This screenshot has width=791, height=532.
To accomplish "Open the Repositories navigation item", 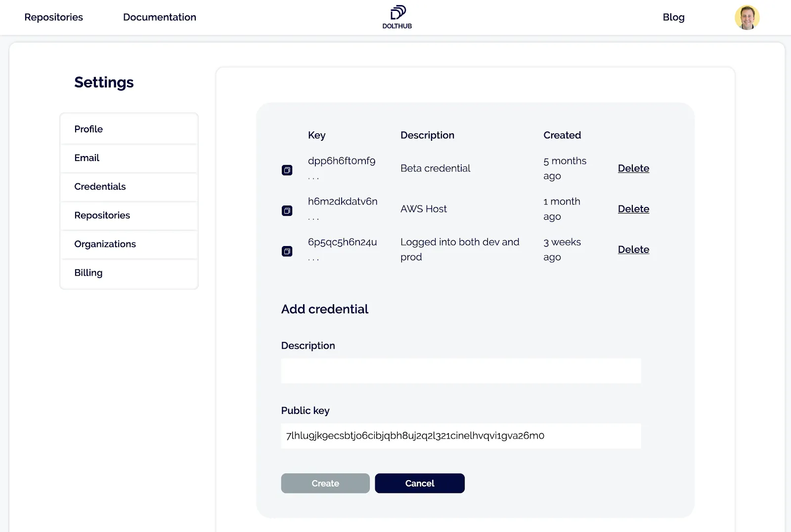I will 53,17.
